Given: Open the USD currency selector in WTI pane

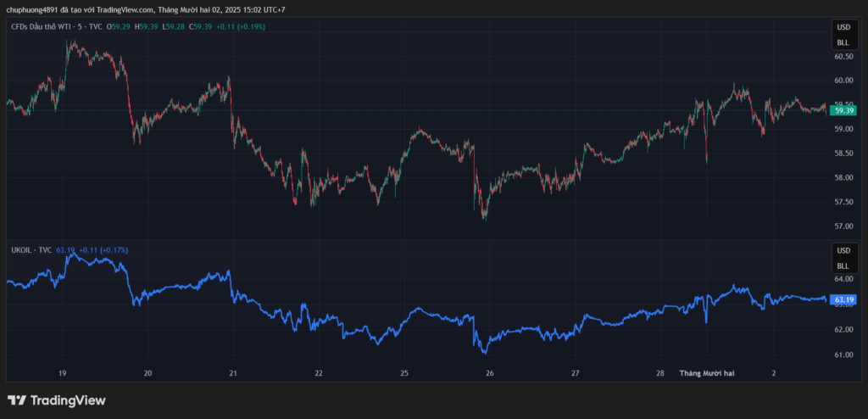Looking at the screenshot, I should tap(843, 28).
